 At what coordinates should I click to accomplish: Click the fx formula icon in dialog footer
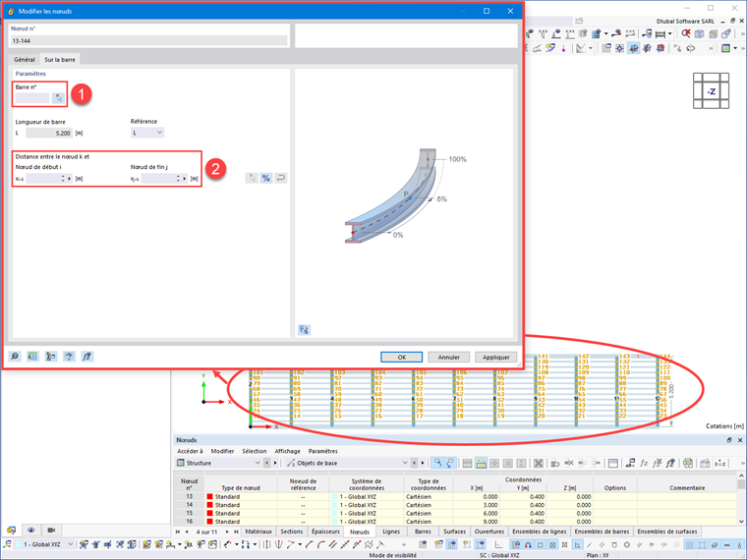click(86, 357)
